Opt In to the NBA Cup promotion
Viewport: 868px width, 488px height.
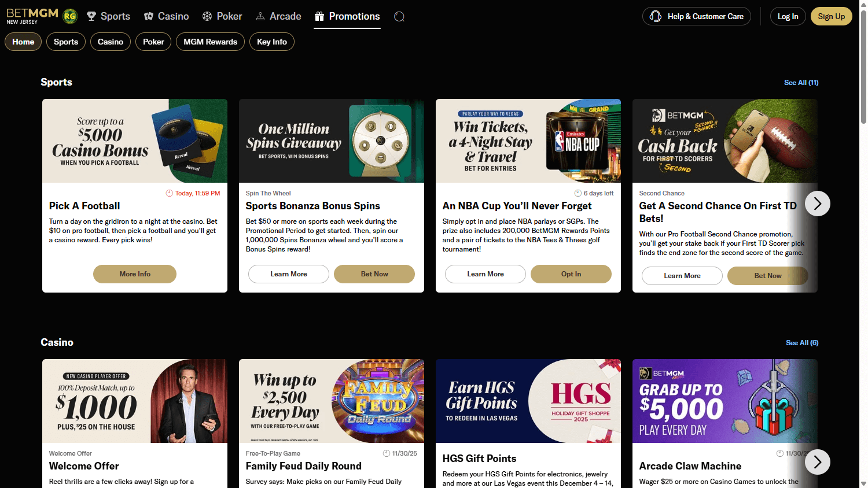(571, 273)
